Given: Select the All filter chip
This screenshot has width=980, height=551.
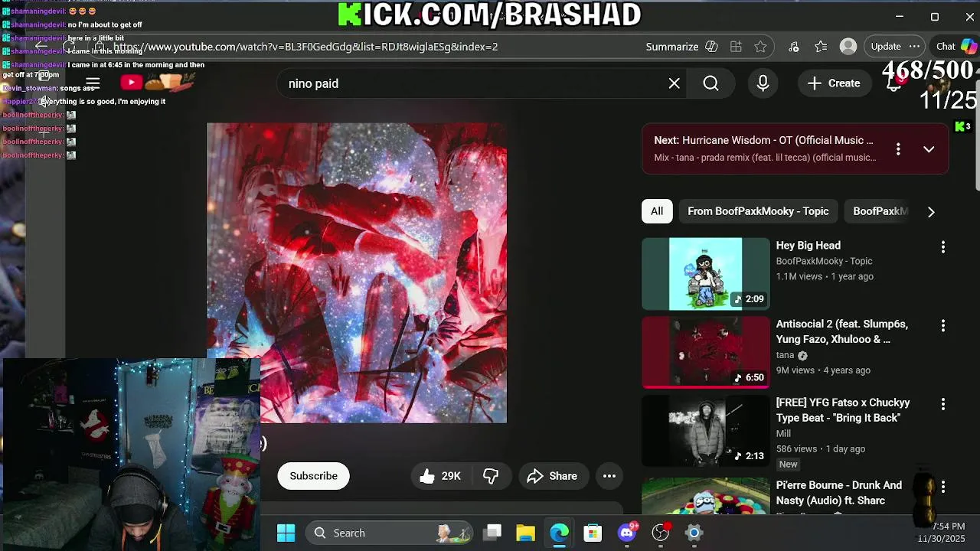Looking at the screenshot, I should pos(657,211).
